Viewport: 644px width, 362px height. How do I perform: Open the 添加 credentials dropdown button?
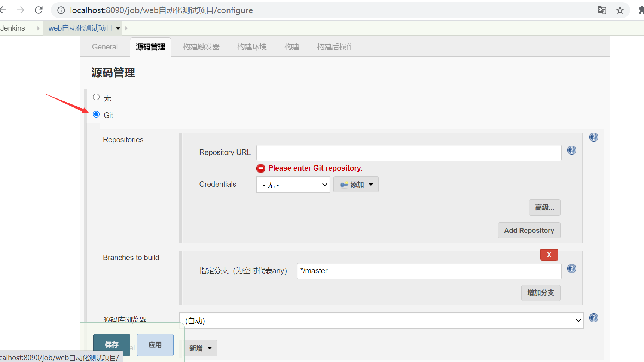pos(356,185)
